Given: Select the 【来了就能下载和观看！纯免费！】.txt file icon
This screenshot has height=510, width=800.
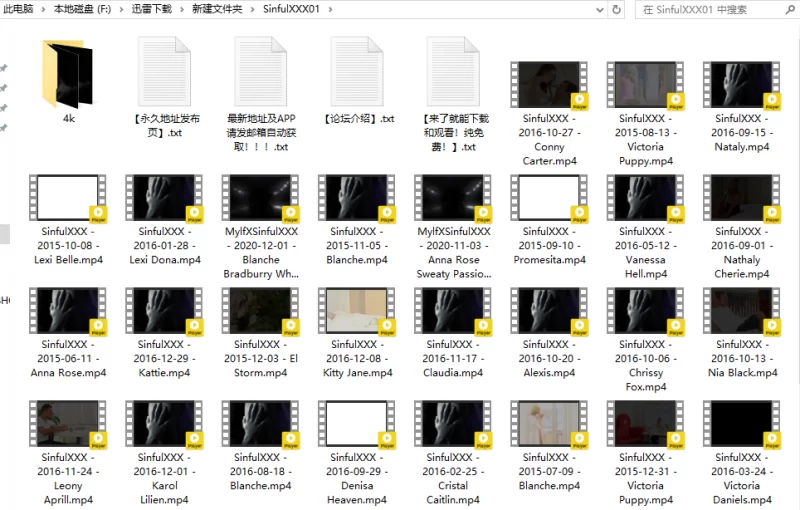Looking at the screenshot, I should click(453, 71).
